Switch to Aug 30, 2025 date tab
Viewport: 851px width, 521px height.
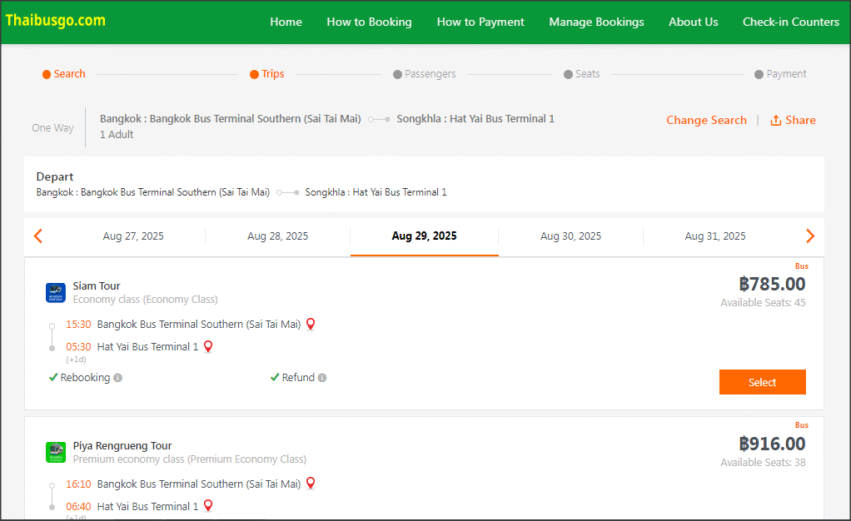coord(571,237)
